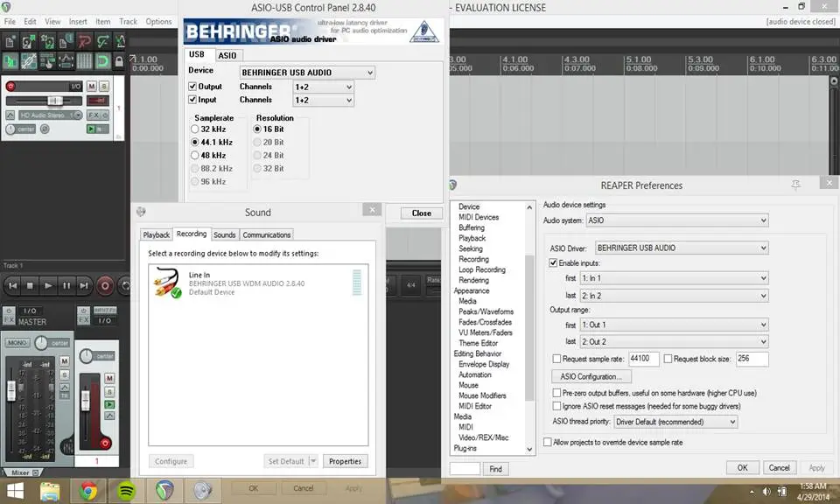Click Close in the ASIO-USB Control Panel
The height and width of the screenshot is (504, 840).
(x=422, y=213)
